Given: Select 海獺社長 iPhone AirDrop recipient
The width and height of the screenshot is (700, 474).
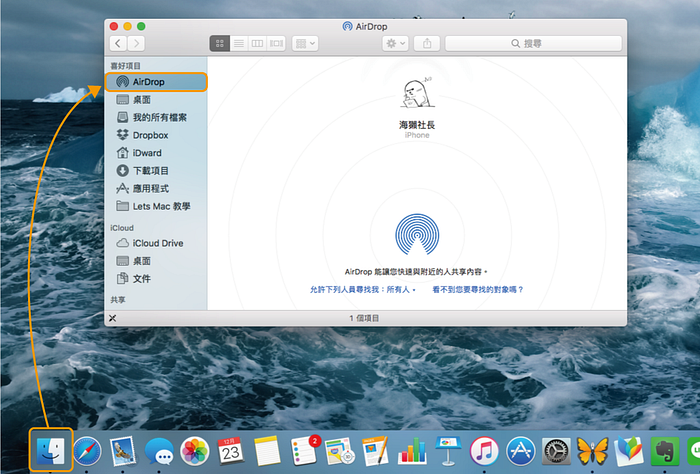Looking at the screenshot, I should point(417,108).
